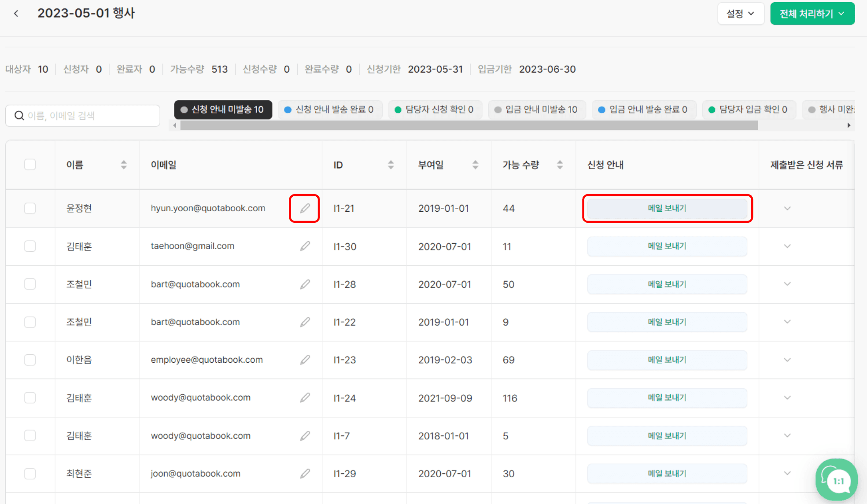Select the 담당자 신청 확인 0 tab
The height and width of the screenshot is (504, 867).
pyautogui.click(x=435, y=110)
